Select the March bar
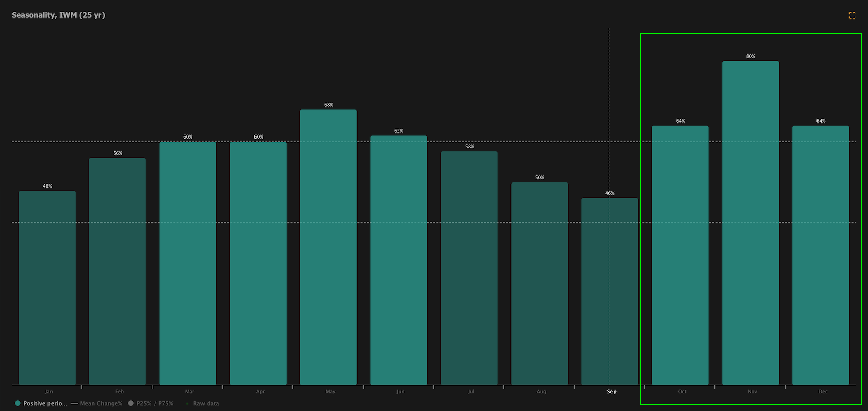Screen dimensions: 868x411 click(x=188, y=263)
